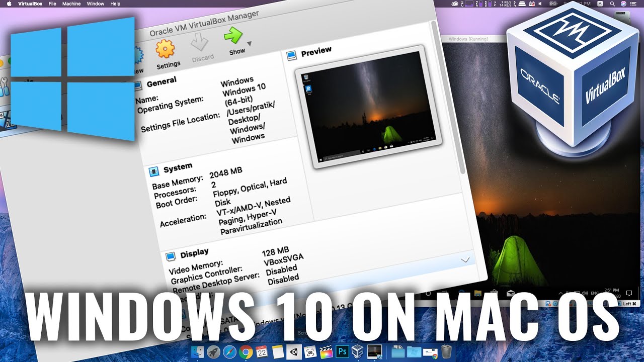
Task: Click the Left ⌘ host key indicator
Action: [x=630, y=304]
